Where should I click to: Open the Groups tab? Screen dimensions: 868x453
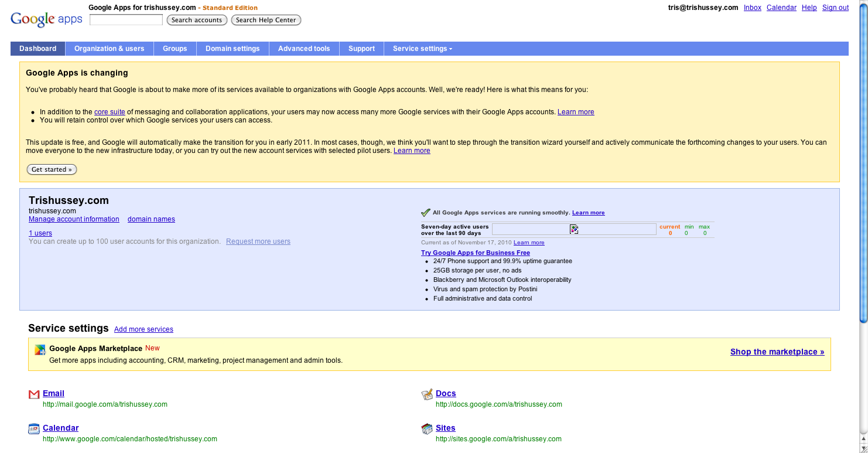pyautogui.click(x=175, y=49)
